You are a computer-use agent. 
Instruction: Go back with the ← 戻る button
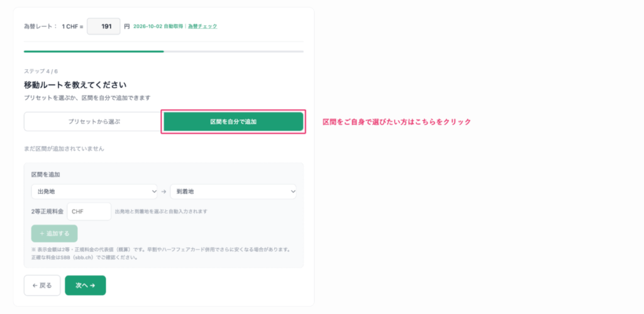[x=42, y=285]
